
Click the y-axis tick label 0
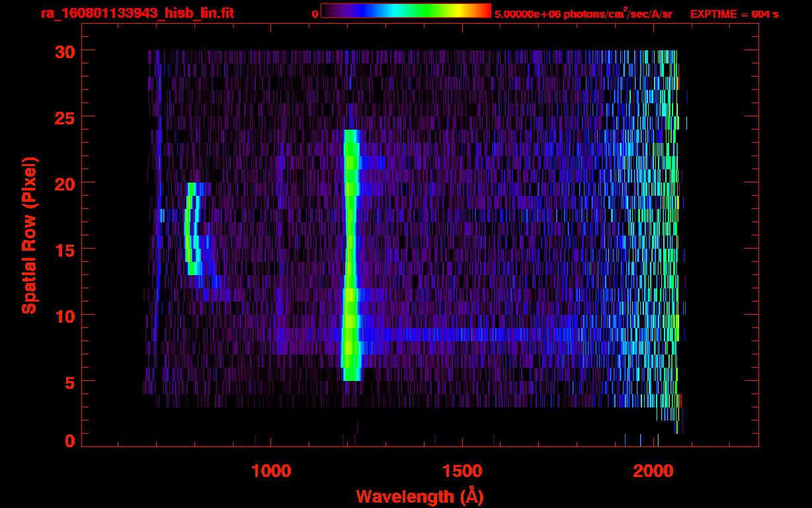[70, 441]
